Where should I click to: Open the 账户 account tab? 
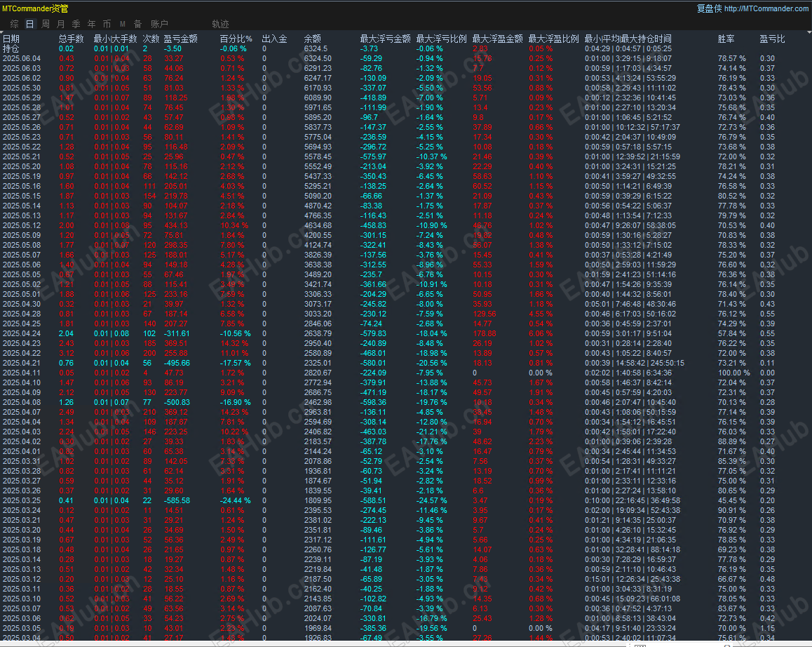pos(159,24)
